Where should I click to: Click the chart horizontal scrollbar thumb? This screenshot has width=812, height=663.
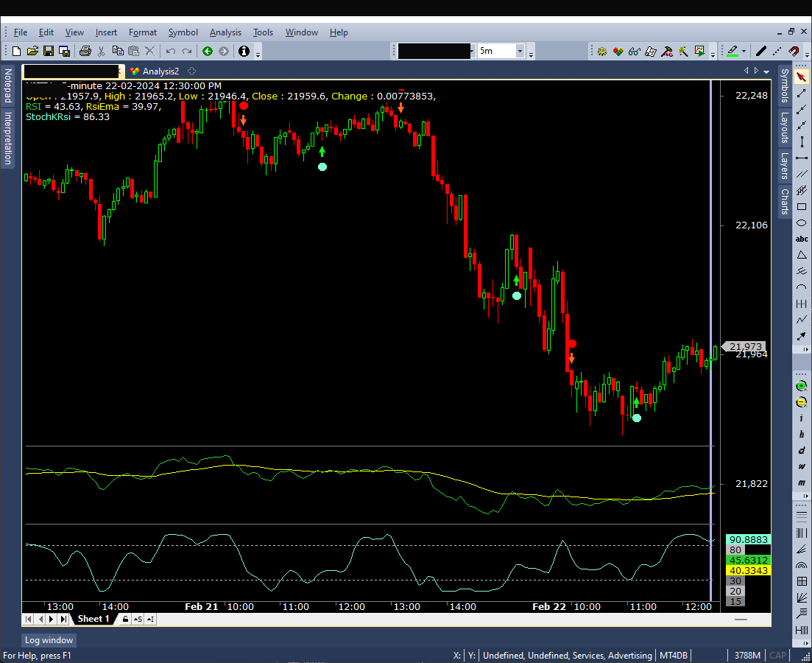(x=741, y=619)
